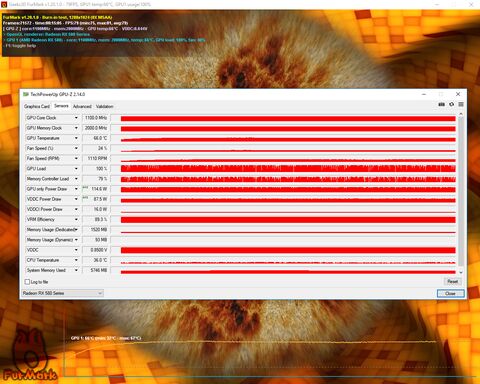Minimize the GPU-Z window
480x384 pixels.
[x=424, y=94]
